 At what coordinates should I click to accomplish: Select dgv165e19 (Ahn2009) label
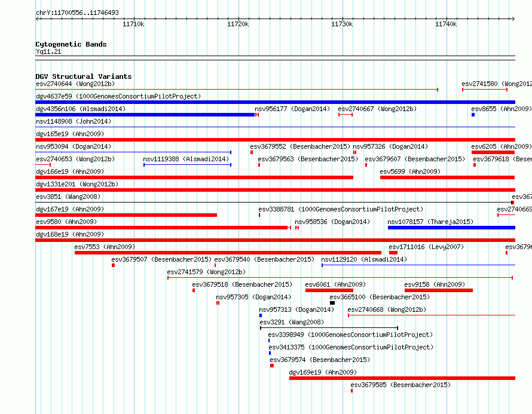pos(70,134)
